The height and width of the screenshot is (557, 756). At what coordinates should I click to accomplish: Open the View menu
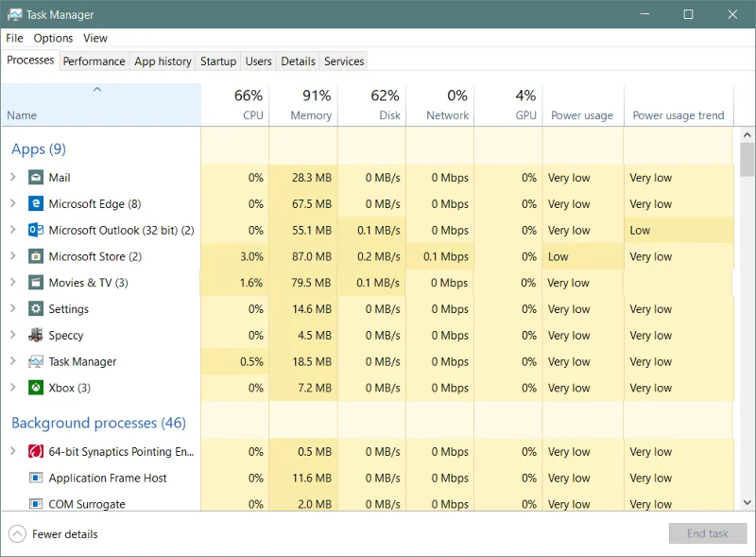(x=95, y=38)
